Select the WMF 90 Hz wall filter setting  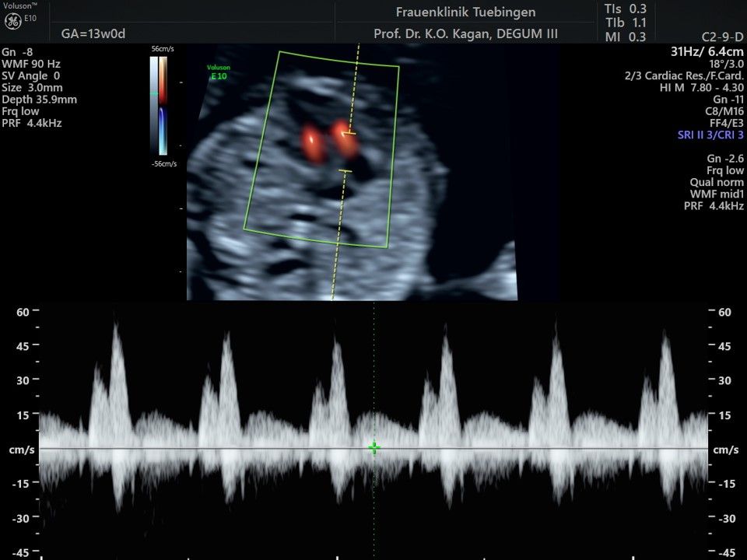pos(31,64)
